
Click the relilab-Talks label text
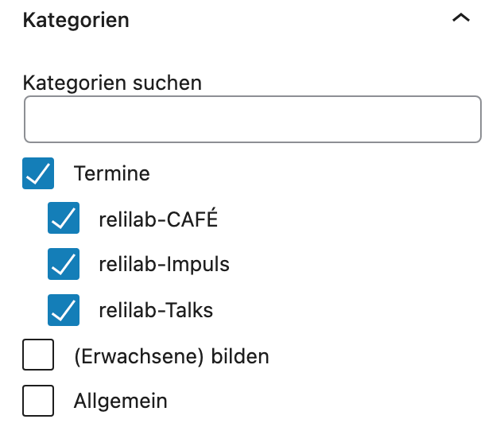[156, 310]
